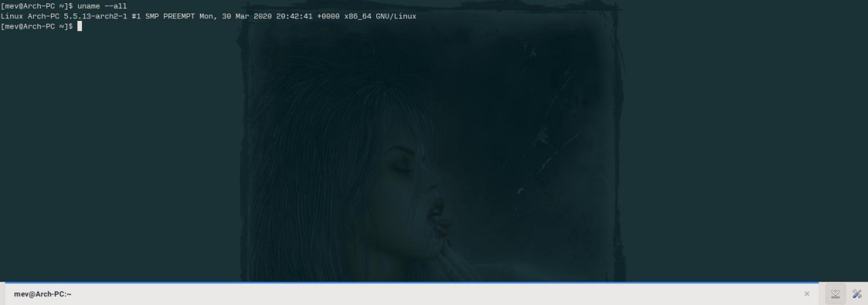Click the terminal prompt cursor line
Image resolution: width=868 pixels, height=305 pixels.
[41, 26]
